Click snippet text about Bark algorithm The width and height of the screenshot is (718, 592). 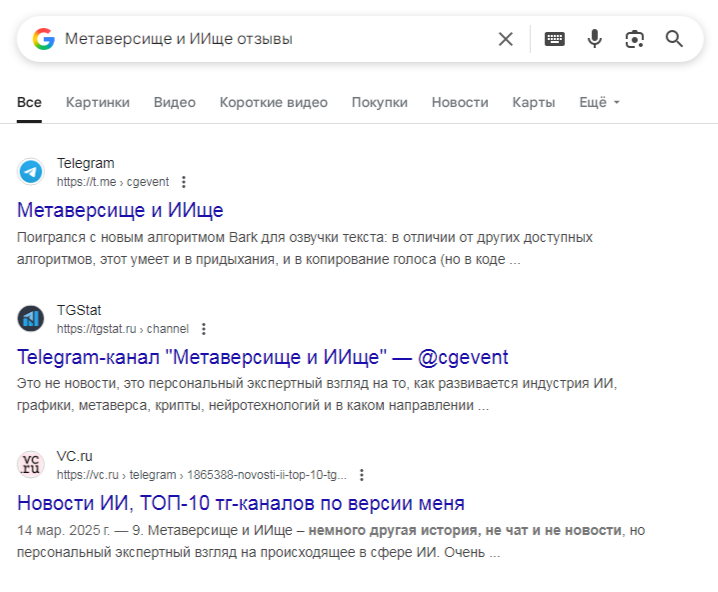pos(305,248)
